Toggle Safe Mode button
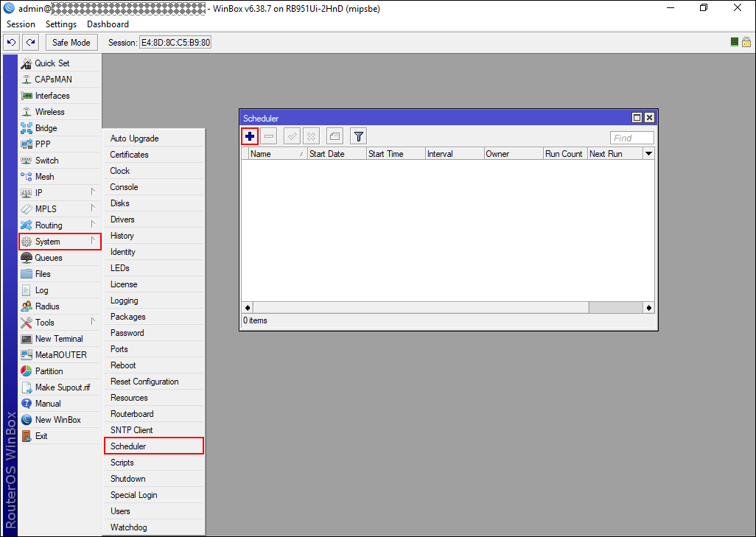This screenshot has width=756, height=537. [x=71, y=43]
